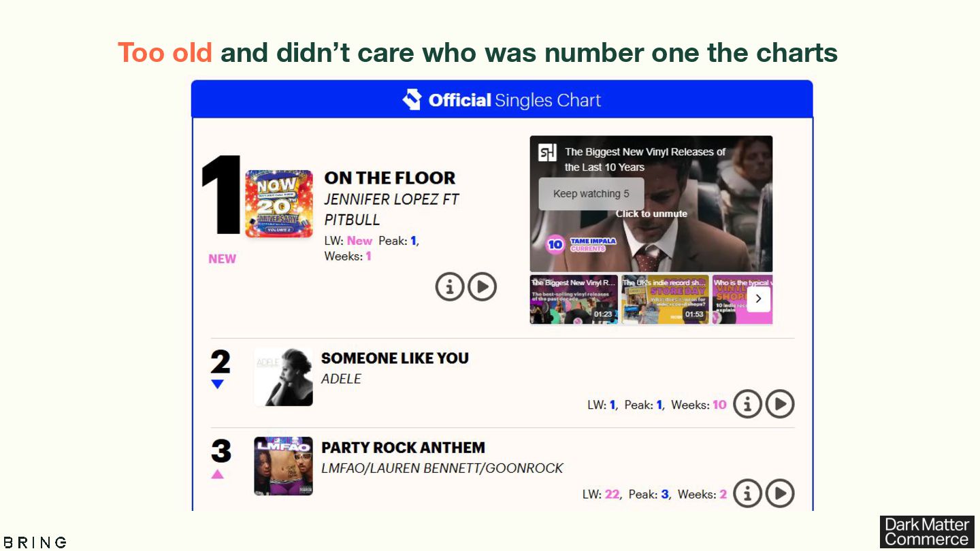
Task: Click the NOW 20th Anniversary album cover
Action: (x=279, y=203)
